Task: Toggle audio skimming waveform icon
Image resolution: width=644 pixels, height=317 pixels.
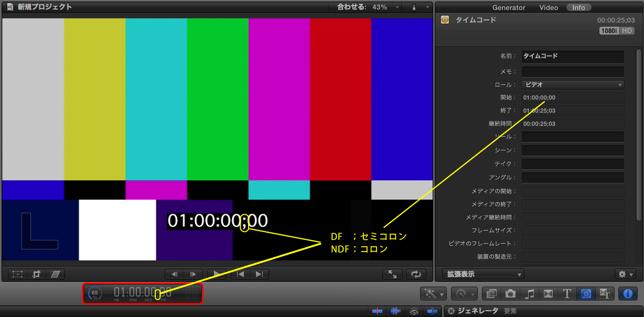Action: tap(395, 311)
